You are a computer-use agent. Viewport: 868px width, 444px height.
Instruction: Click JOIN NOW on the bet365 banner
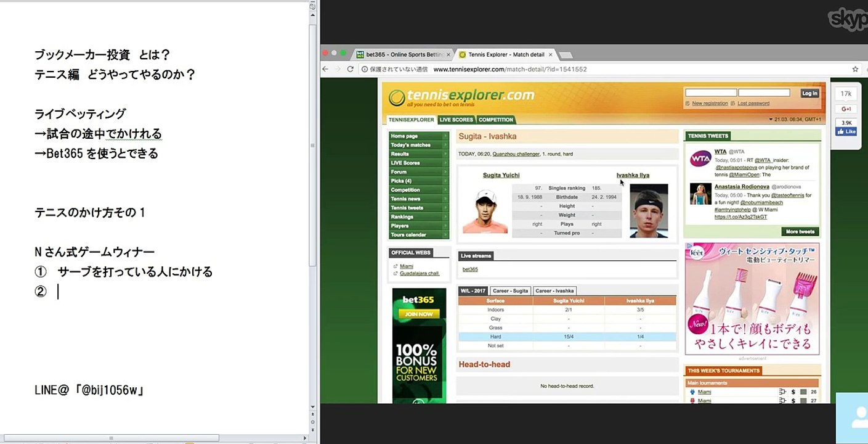pyautogui.click(x=419, y=314)
